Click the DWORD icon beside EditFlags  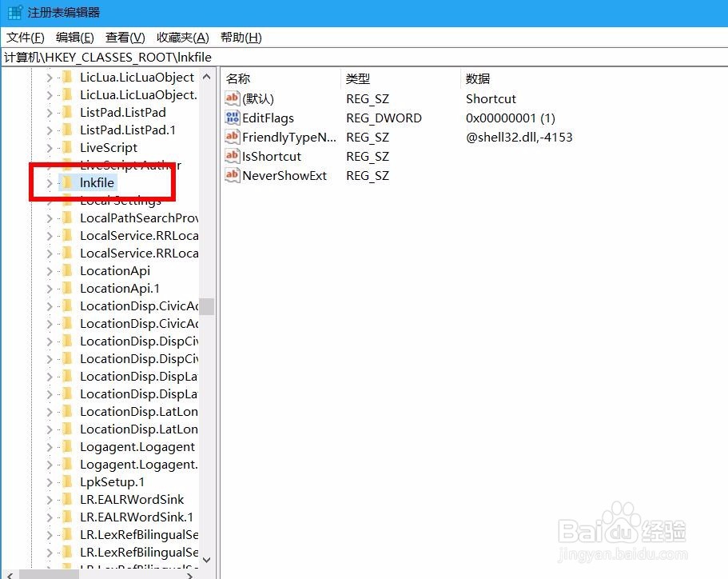coord(232,118)
